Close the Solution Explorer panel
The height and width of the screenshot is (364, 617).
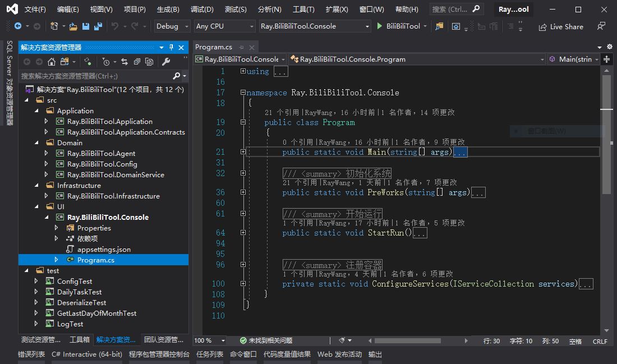tap(181, 47)
